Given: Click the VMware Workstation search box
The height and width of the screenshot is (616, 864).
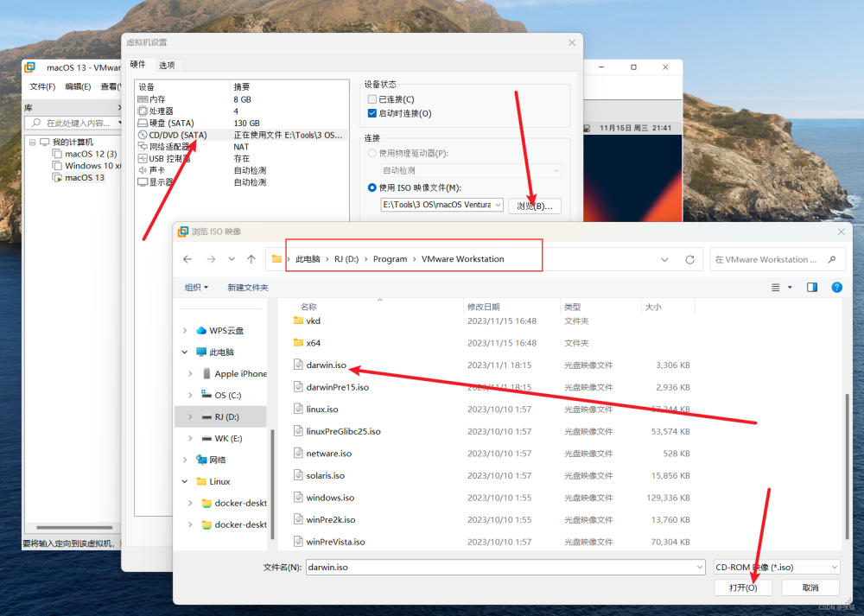Looking at the screenshot, I should (x=777, y=259).
